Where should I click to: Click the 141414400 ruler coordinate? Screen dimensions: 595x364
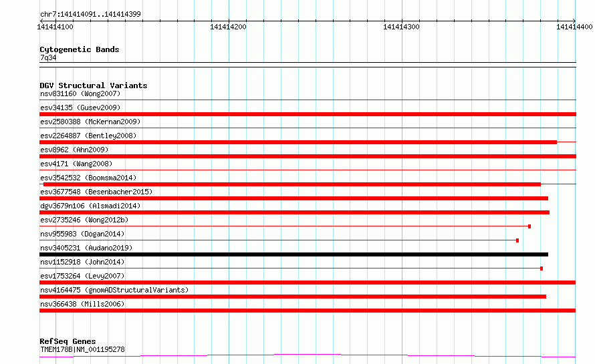coord(574,27)
